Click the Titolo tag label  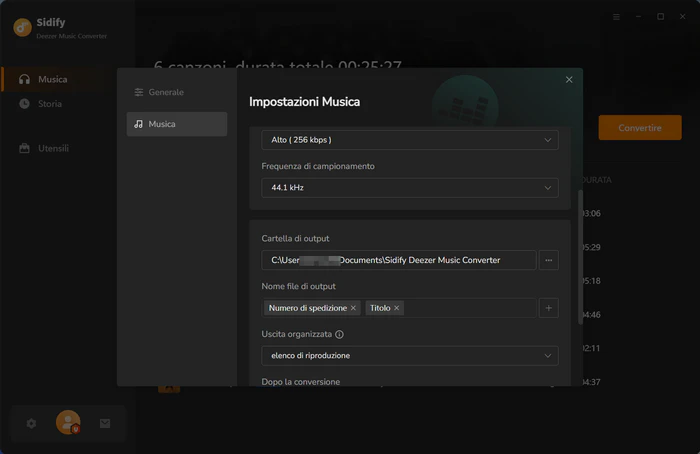[x=380, y=308]
